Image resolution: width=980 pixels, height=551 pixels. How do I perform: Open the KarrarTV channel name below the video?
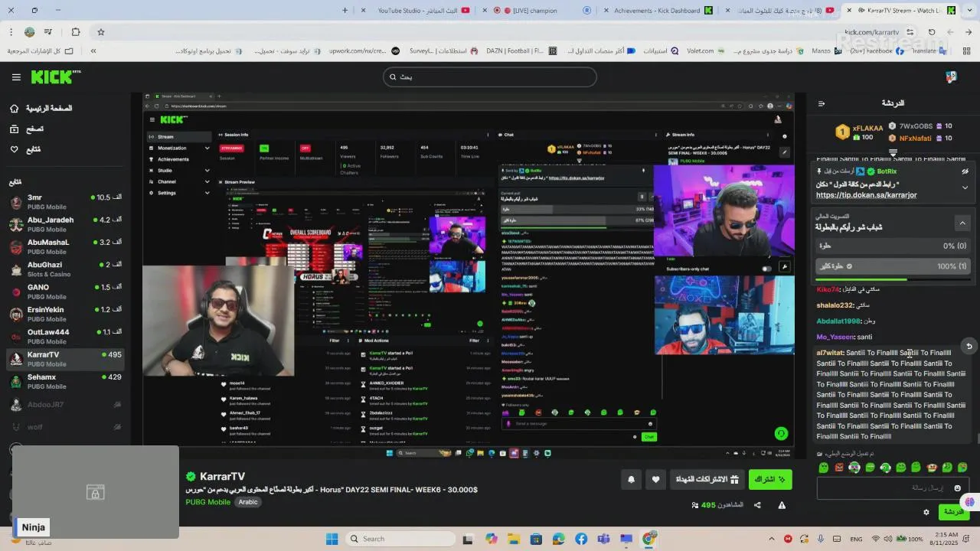(x=222, y=476)
